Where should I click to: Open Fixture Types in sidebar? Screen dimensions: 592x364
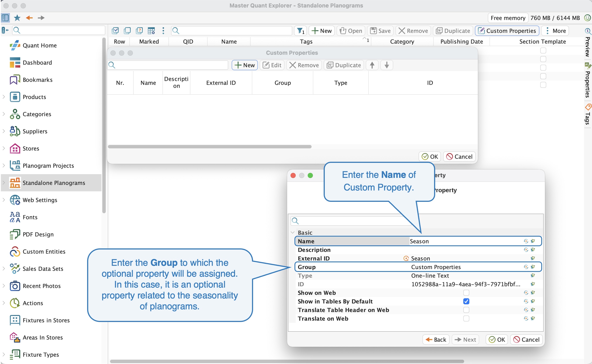pyautogui.click(x=34, y=355)
